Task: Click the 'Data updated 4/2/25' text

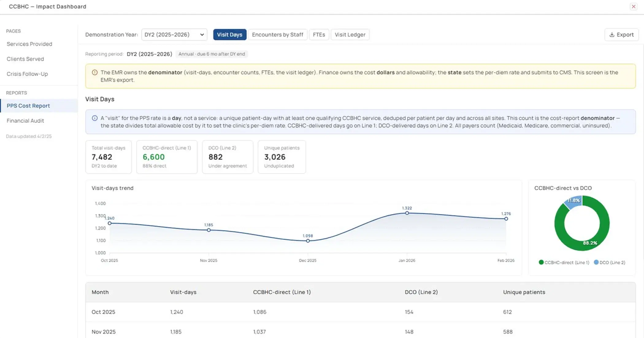Action: coord(29,136)
